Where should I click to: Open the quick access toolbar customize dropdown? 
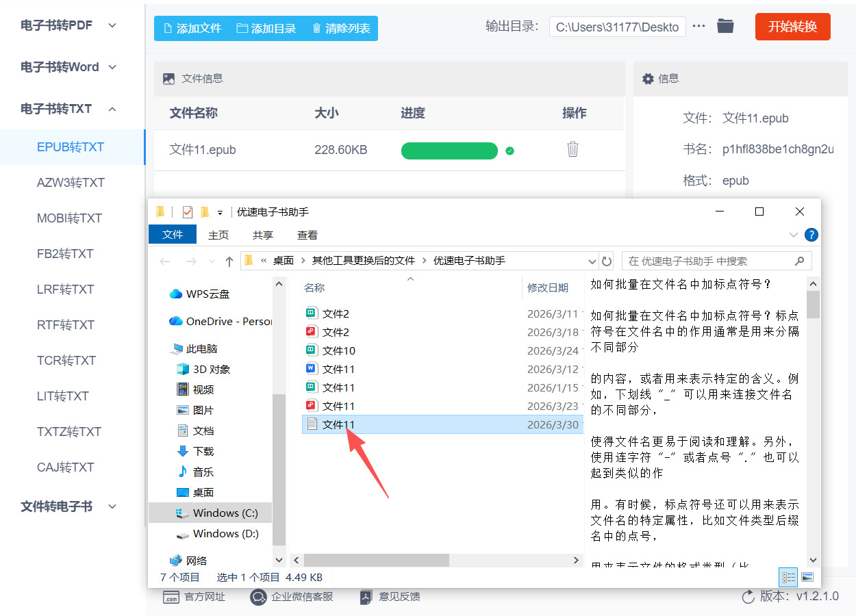tap(220, 213)
